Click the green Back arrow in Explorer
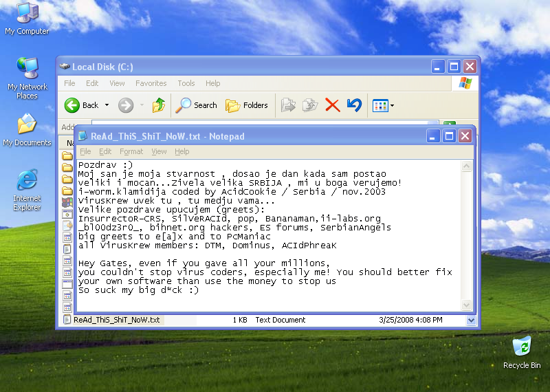 tap(72, 105)
